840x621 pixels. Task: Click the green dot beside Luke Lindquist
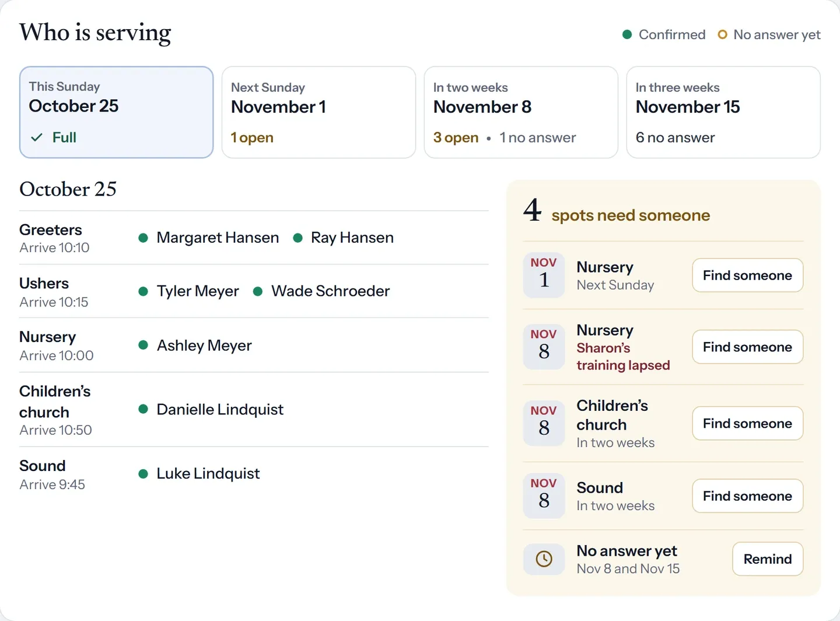pyautogui.click(x=143, y=474)
